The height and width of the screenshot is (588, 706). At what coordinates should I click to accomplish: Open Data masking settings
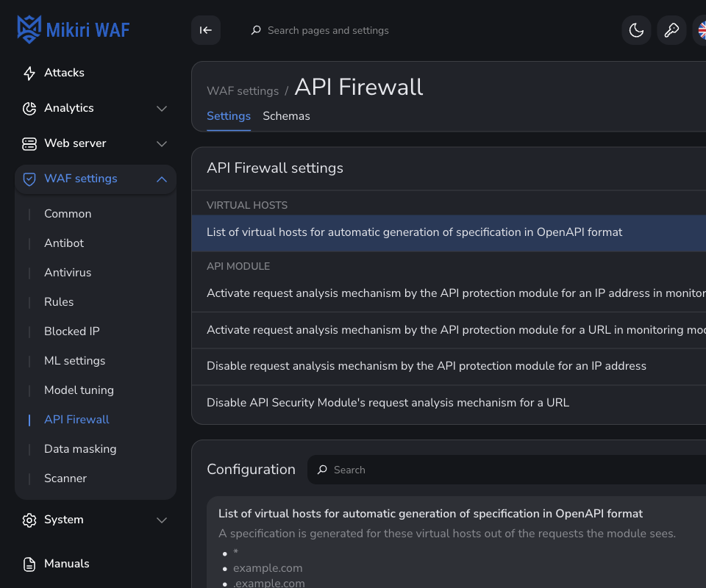tap(80, 449)
